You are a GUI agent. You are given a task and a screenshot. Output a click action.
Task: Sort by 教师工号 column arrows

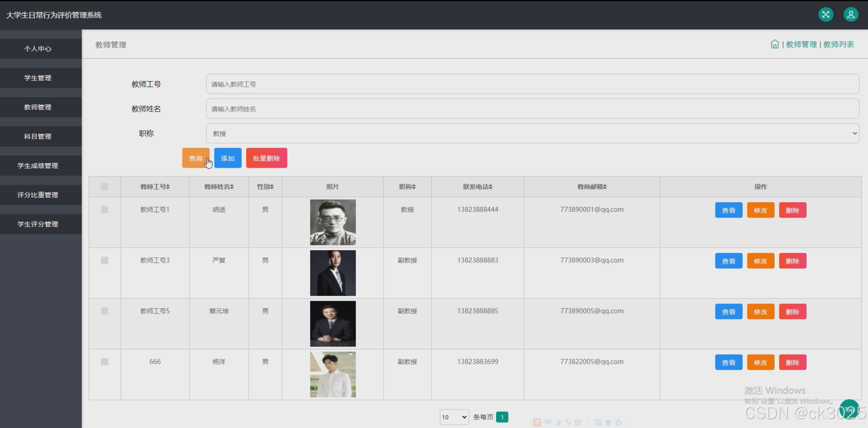[x=168, y=187]
